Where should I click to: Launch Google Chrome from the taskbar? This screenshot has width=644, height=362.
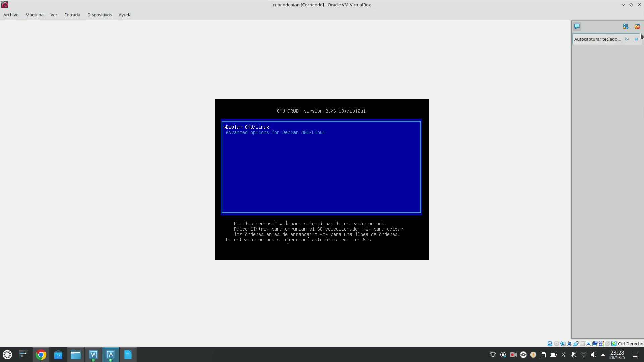pyautogui.click(x=41, y=355)
